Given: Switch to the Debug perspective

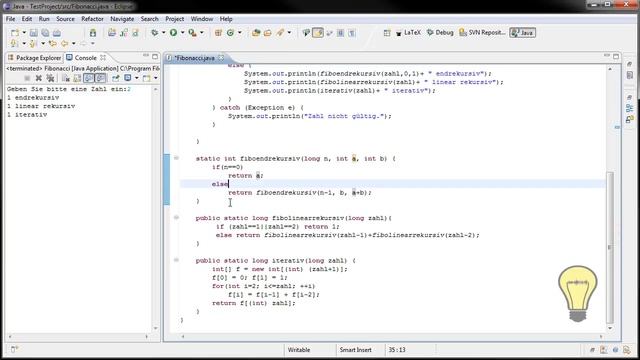Looking at the screenshot, I should point(440,33).
